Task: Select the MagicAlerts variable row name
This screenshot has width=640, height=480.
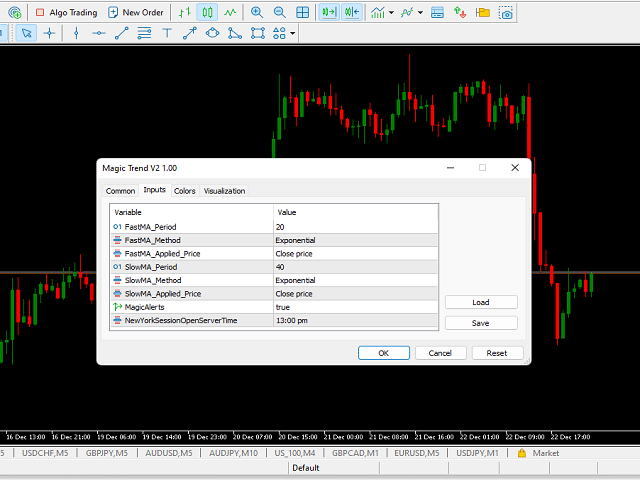Action: coord(144,307)
